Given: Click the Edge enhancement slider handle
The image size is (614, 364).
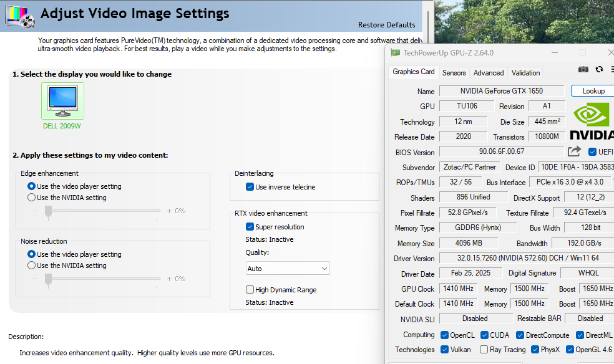Looking at the screenshot, I should [48, 211].
